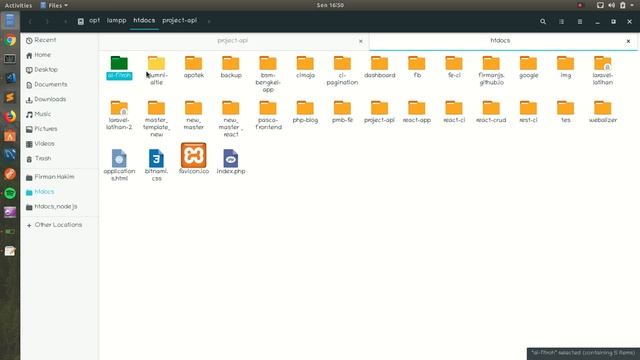The image size is (640, 360).
Task: Go to opt in path bar
Action: point(94,20)
